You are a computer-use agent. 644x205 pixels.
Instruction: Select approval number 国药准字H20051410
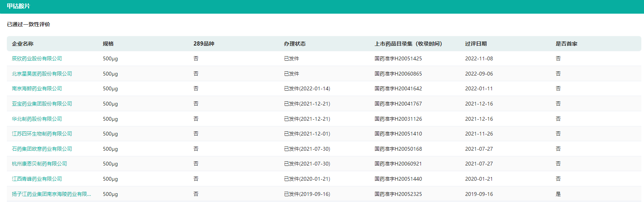(398, 134)
